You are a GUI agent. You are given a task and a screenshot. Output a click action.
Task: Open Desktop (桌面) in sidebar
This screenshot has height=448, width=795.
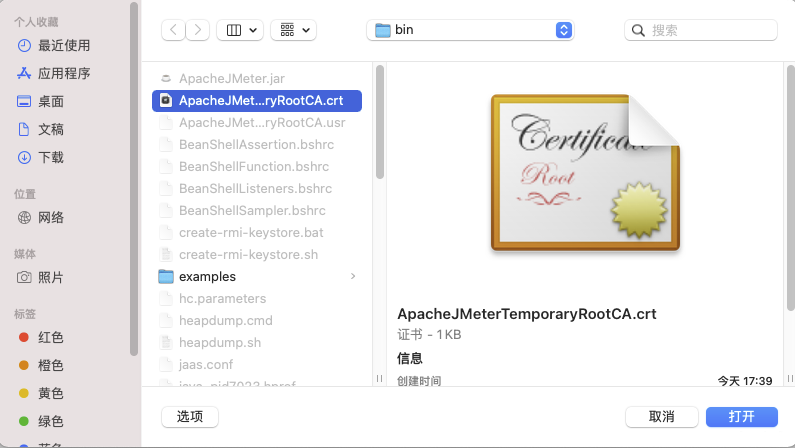point(41,101)
